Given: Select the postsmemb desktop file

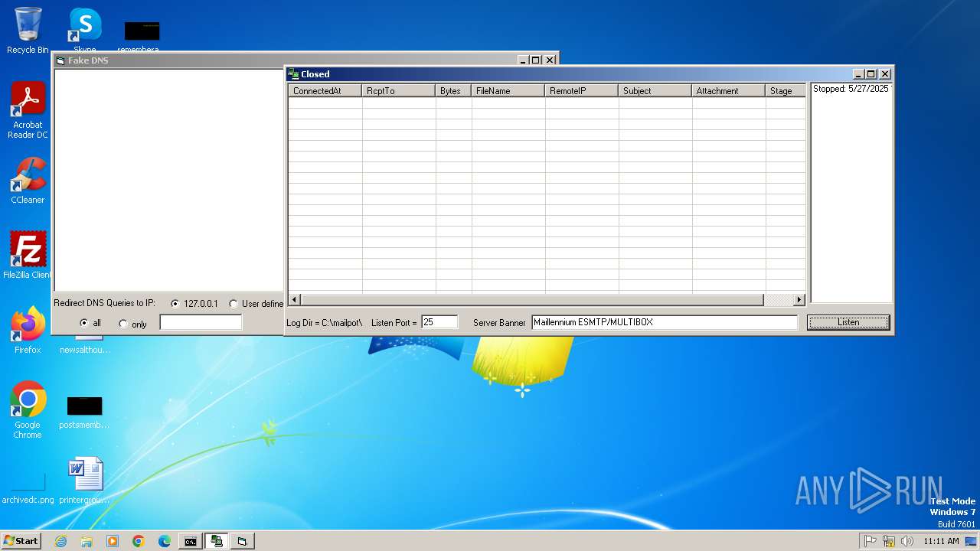Looking at the screenshot, I should pos(85,412).
